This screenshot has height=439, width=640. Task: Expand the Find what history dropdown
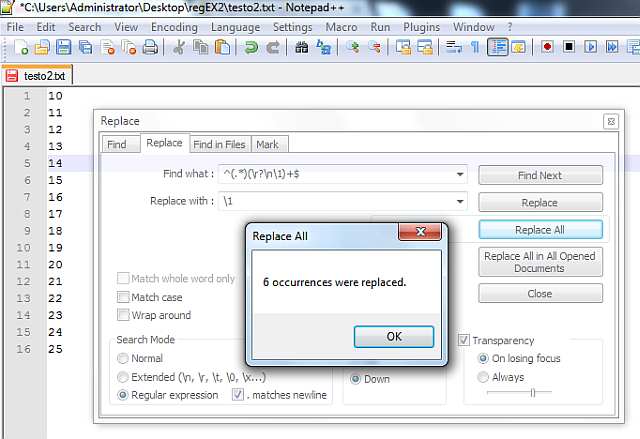[460, 174]
